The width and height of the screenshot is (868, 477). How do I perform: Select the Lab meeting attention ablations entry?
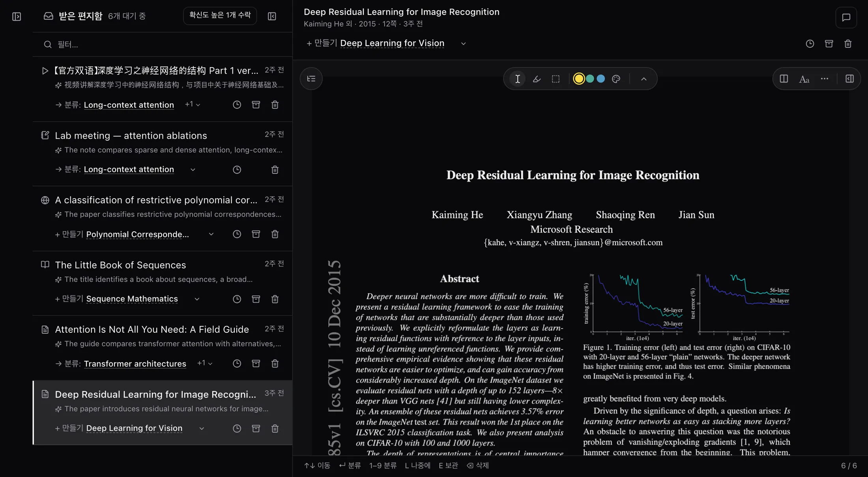point(163,154)
